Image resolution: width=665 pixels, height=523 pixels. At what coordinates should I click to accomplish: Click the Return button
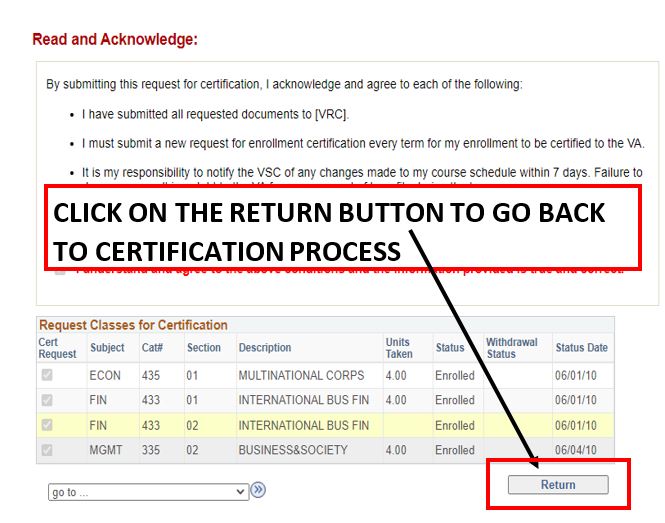pyautogui.click(x=558, y=484)
